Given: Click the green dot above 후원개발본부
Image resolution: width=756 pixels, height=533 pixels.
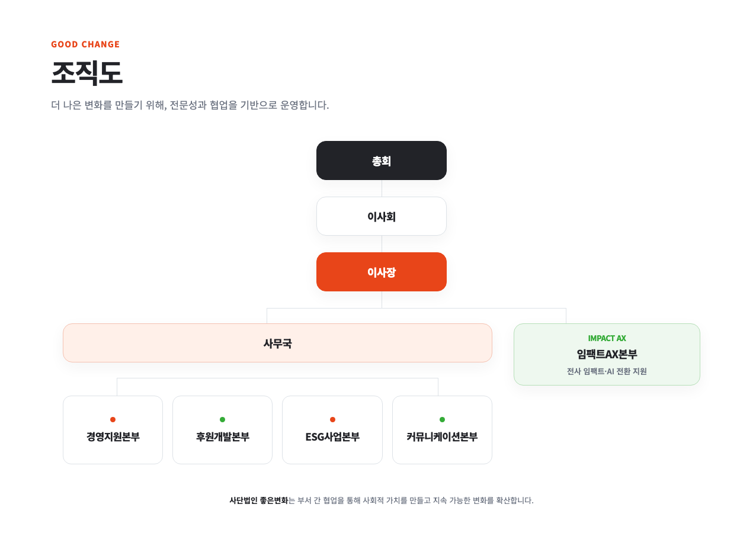Looking at the screenshot, I should pos(222,419).
